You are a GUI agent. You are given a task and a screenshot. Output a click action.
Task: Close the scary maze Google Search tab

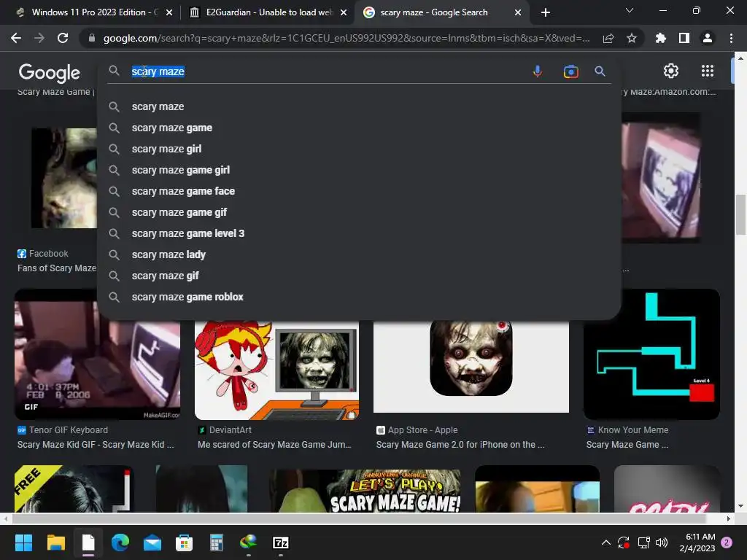518,12
